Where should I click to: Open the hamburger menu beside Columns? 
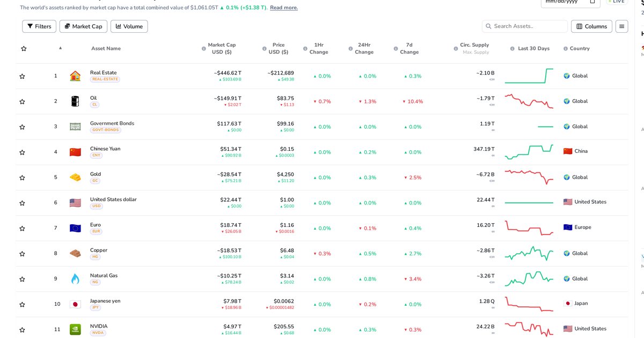coord(621,26)
